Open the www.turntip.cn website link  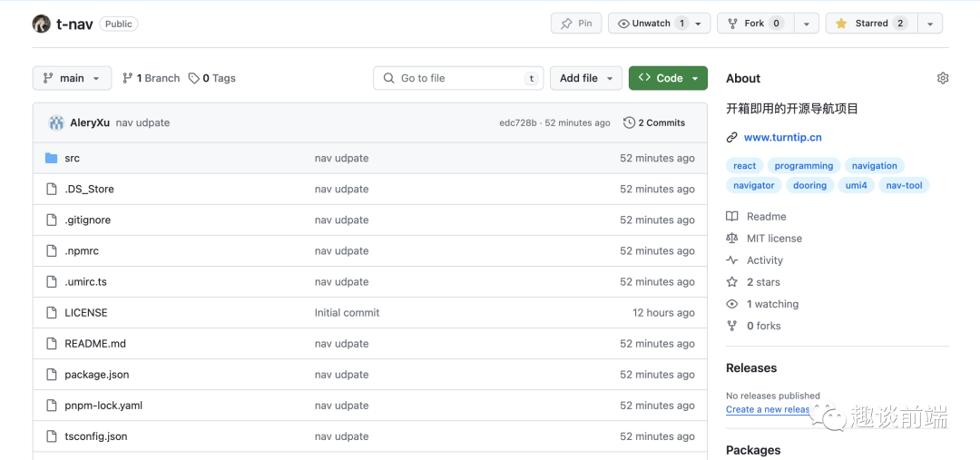coord(782,138)
